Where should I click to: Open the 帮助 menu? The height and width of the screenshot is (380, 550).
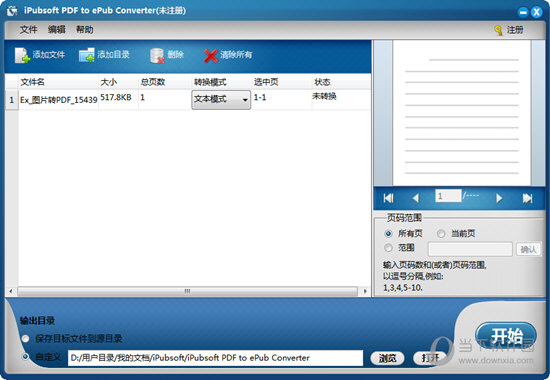[85, 29]
